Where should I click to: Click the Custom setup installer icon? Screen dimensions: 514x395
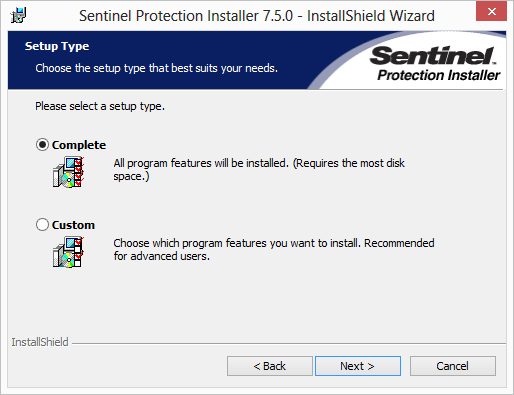click(68, 252)
